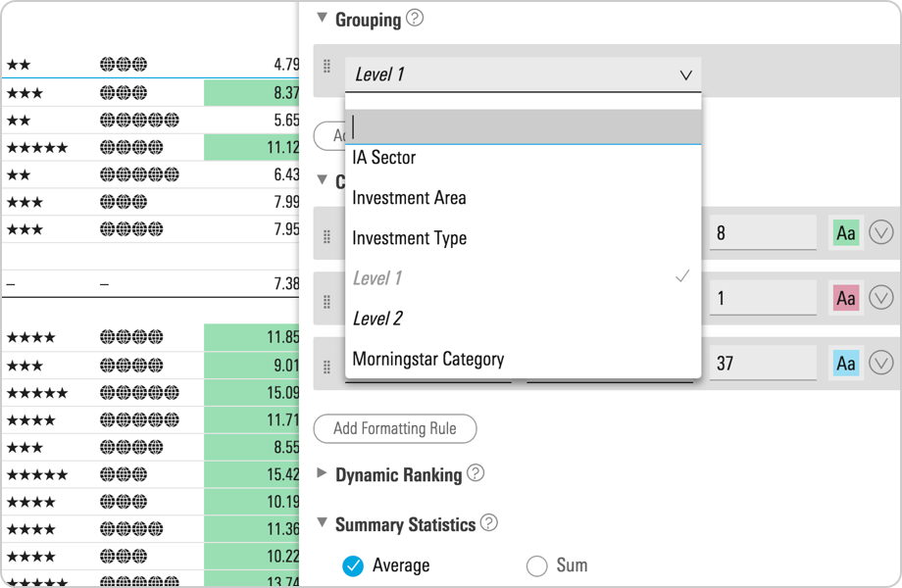The image size is (902, 588).
Task: Close the Level 1 grouping dropdown
Action: pos(685,74)
